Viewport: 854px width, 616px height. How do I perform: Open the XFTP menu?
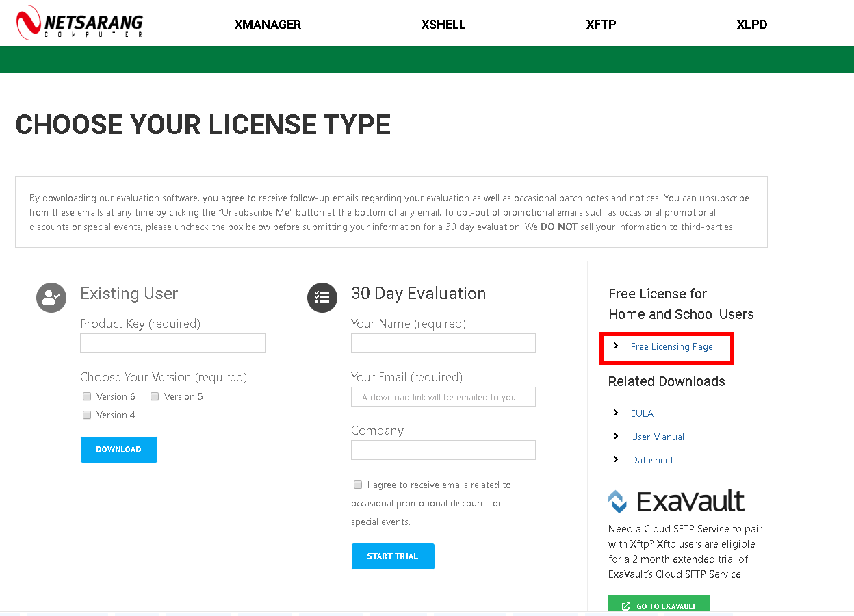[601, 25]
